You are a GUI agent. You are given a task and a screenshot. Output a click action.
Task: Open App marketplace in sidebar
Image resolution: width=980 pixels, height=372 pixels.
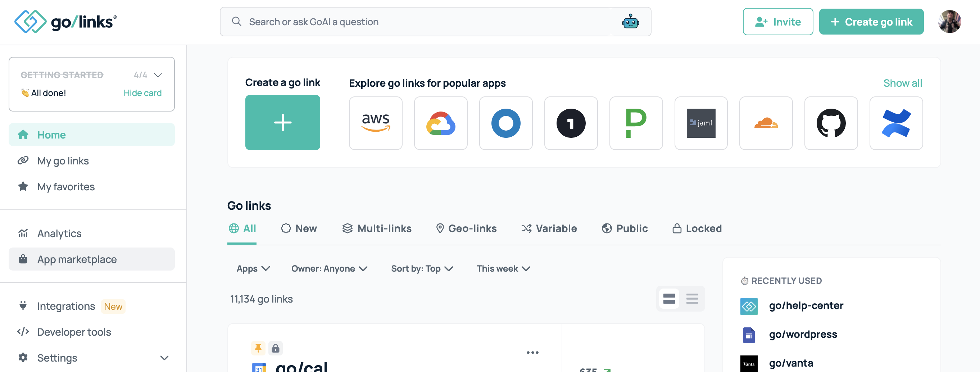92,259
